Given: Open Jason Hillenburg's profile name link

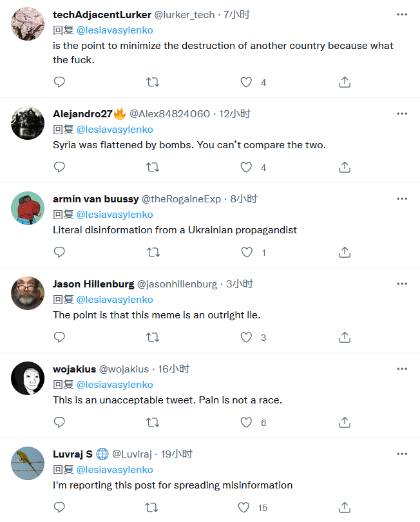Looking at the screenshot, I should coord(93,284).
